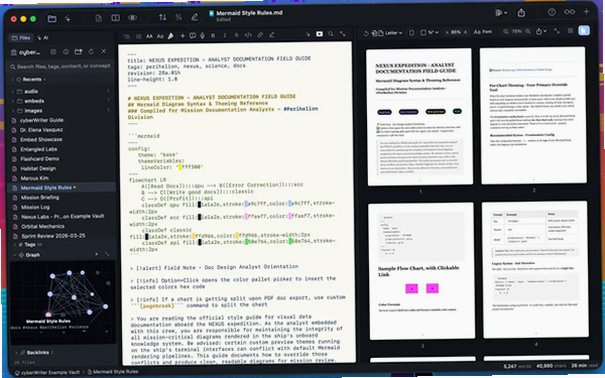Open the cyberWriter Guide file
Screen dimensions: 605x378
42,120
